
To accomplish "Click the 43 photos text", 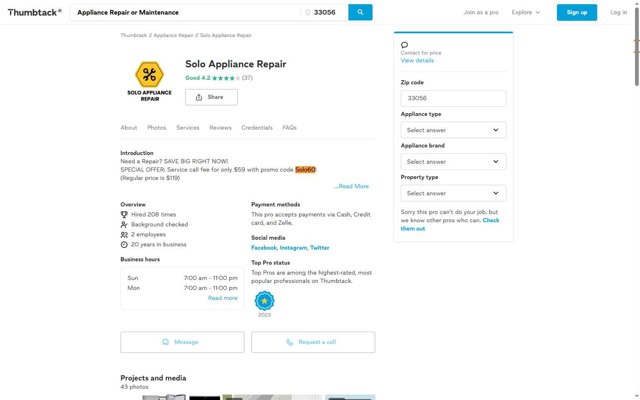I will (134, 387).
